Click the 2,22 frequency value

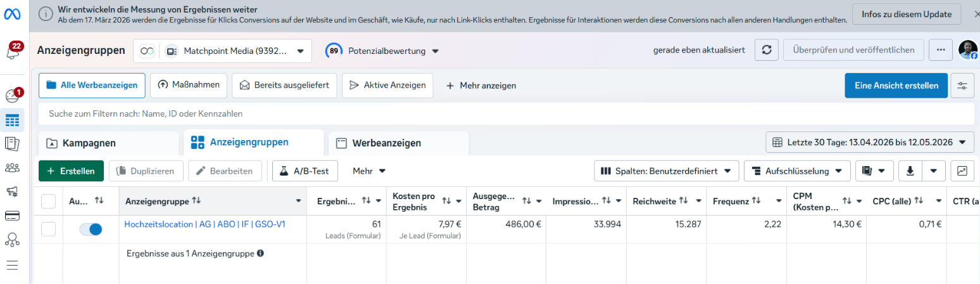(772, 224)
